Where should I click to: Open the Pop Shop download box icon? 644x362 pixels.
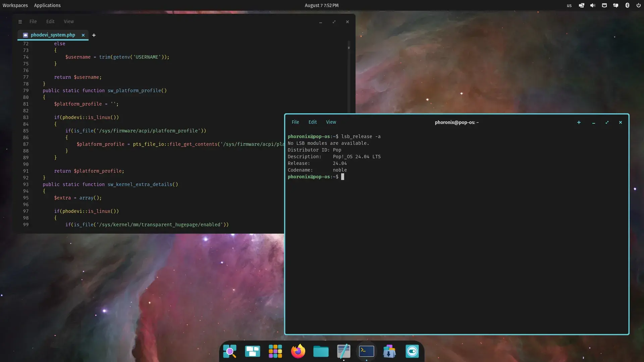[x=389, y=351]
